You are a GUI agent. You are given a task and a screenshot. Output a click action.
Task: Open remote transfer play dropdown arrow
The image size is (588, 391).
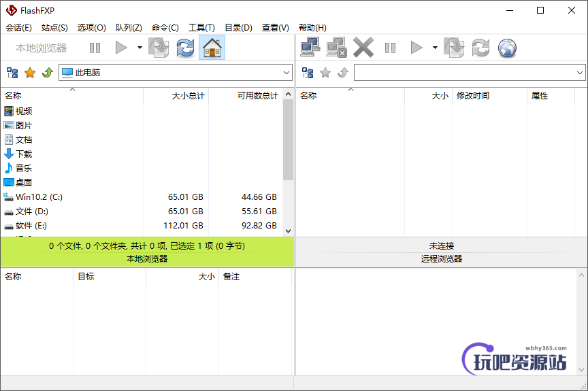click(x=435, y=48)
